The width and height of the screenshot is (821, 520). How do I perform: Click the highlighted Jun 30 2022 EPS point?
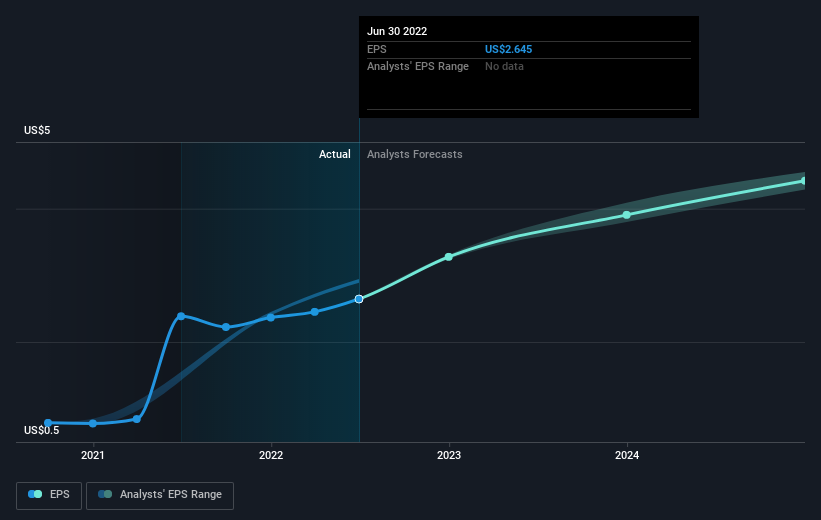[x=359, y=299]
